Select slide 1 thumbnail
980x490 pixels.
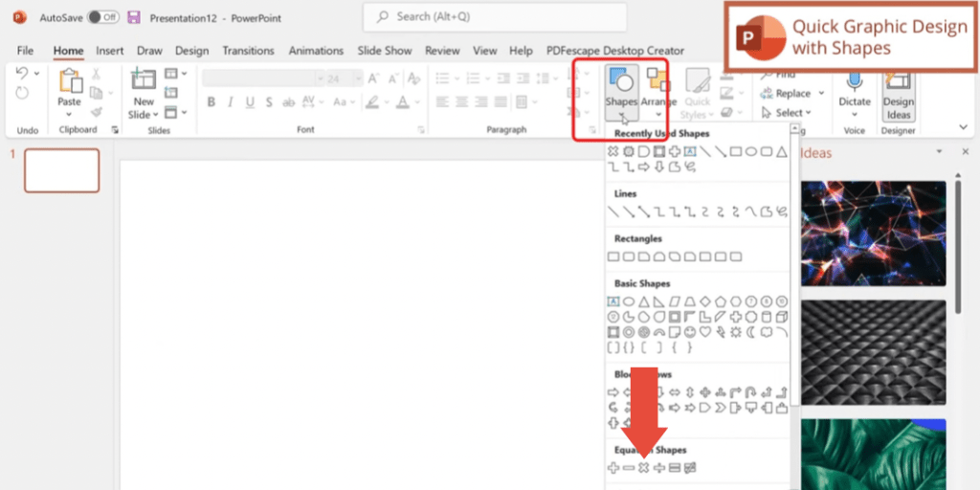coord(62,170)
